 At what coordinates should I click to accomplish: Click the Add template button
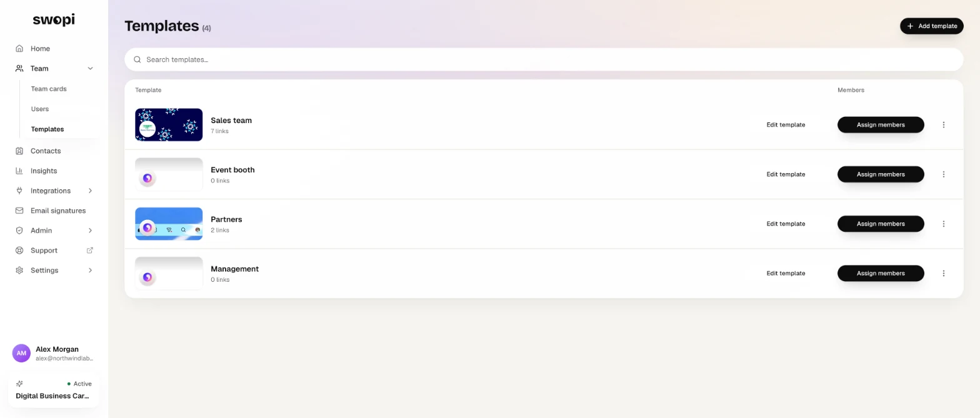tap(931, 26)
